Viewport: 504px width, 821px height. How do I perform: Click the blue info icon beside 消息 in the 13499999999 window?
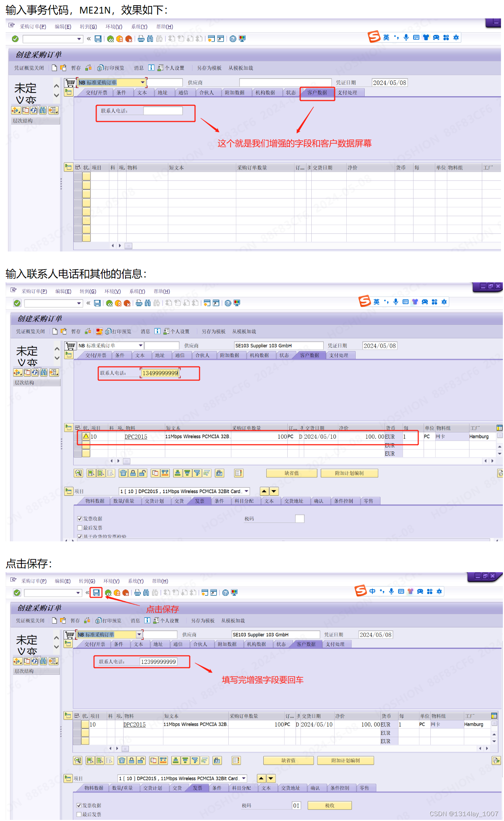pos(157,331)
